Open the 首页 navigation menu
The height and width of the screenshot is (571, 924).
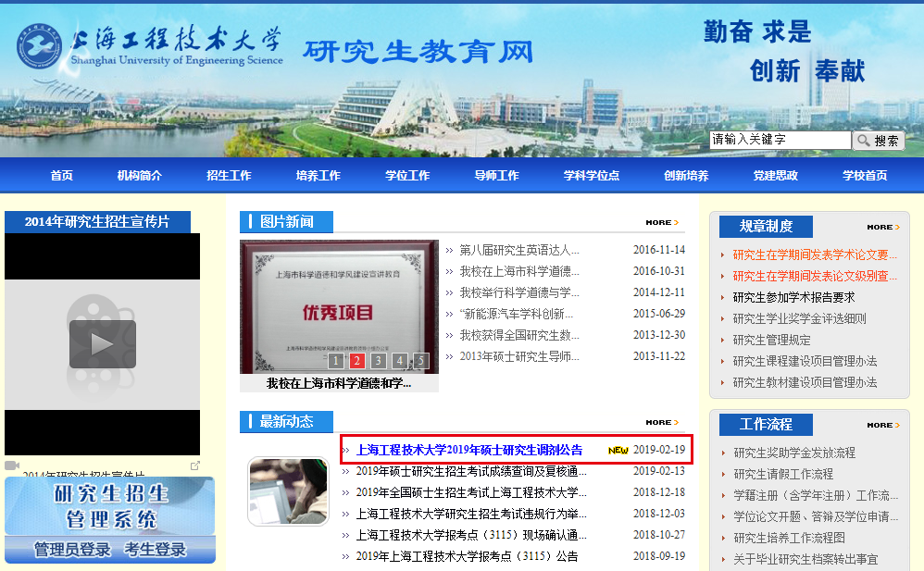tap(61, 175)
